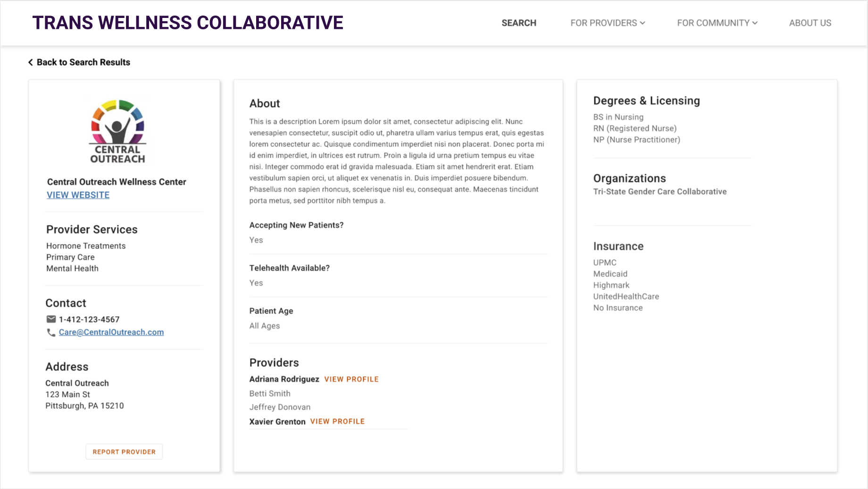
Task: Click the phone number 1-412-123-4567
Action: (x=89, y=320)
